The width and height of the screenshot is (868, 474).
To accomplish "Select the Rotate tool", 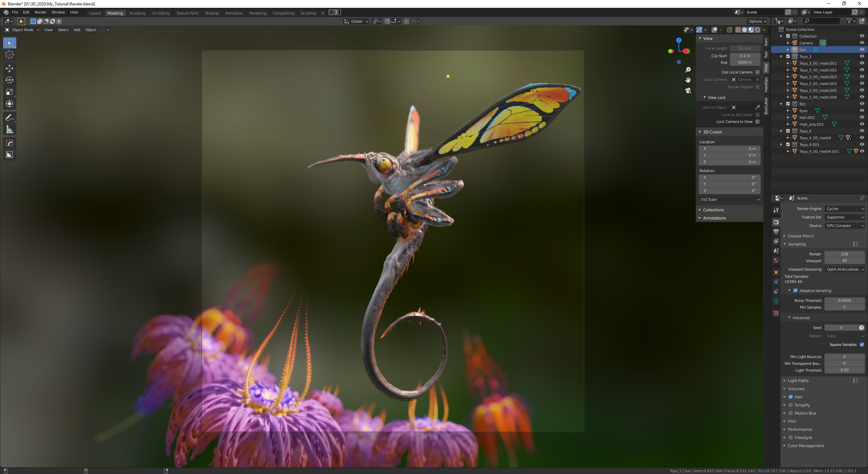I will coord(9,80).
